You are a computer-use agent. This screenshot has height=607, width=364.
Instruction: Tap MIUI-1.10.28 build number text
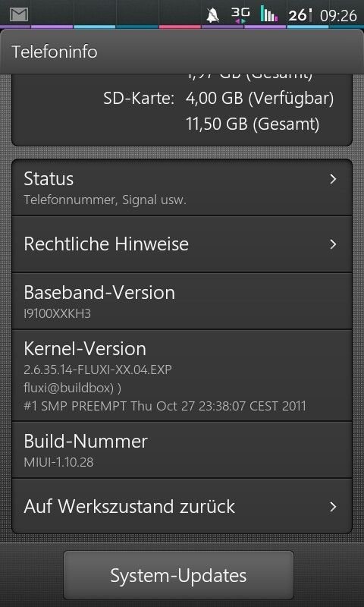tap(58, 462)
